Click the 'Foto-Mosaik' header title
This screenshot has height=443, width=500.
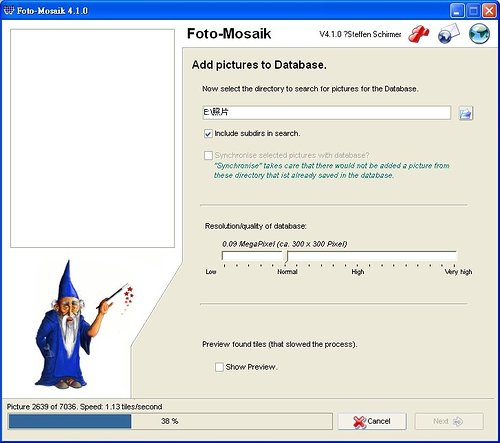[229, 34]
